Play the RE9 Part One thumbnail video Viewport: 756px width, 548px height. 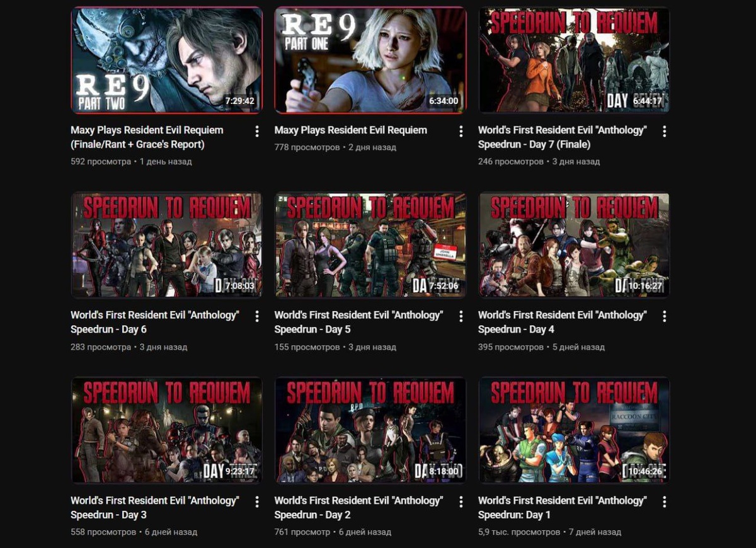[370, 60]
